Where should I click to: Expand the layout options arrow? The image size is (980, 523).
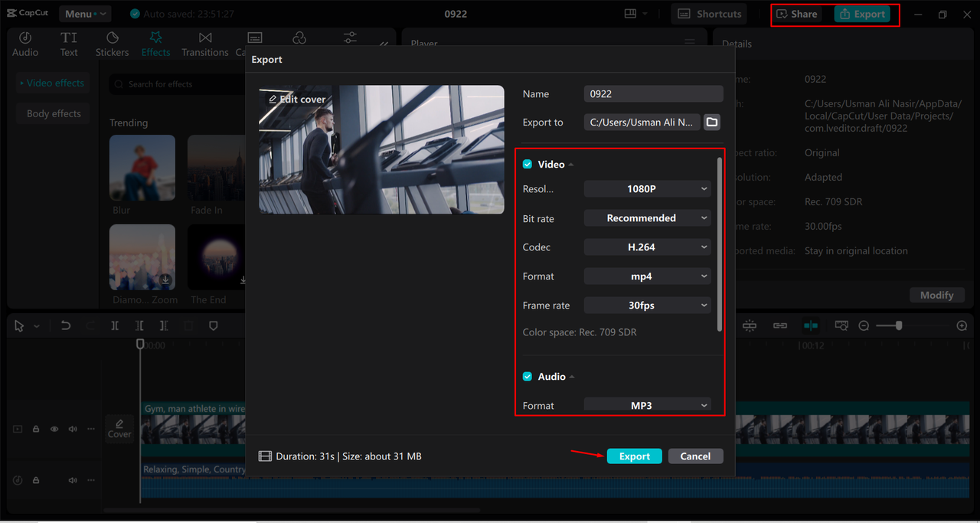pos(645,14)
